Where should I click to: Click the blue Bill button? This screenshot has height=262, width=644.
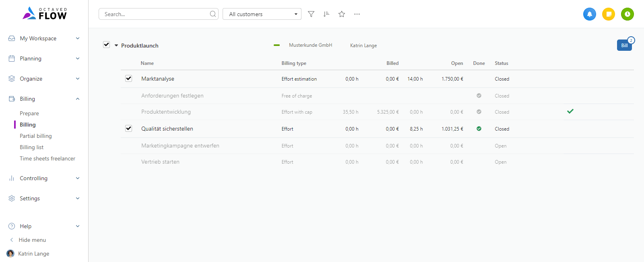[x=624, y=45]
